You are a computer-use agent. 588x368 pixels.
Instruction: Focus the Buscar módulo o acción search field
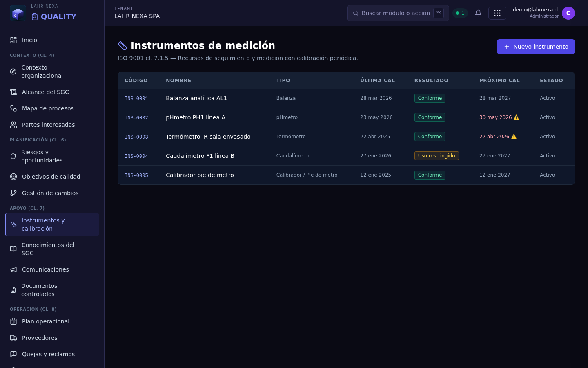pos(398,13)
